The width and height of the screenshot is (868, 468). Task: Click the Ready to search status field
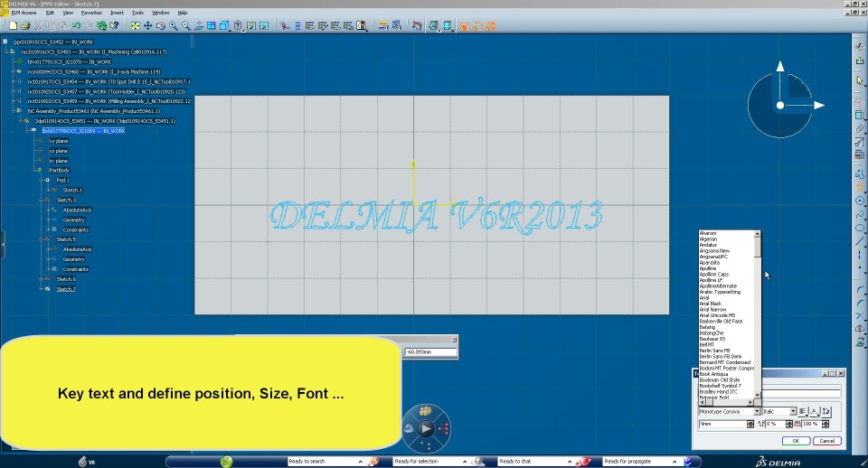[325, 461]
